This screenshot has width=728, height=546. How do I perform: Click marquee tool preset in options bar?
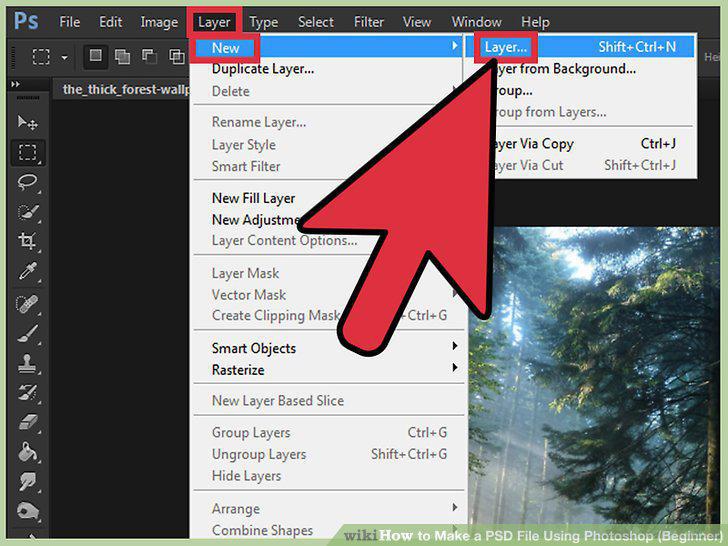(41, 57)
